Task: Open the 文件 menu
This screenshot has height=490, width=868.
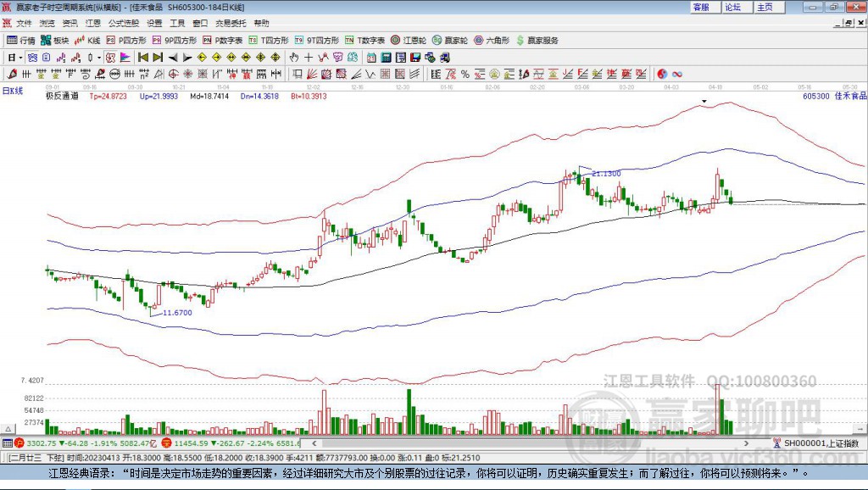Action: tap(24, 23)
